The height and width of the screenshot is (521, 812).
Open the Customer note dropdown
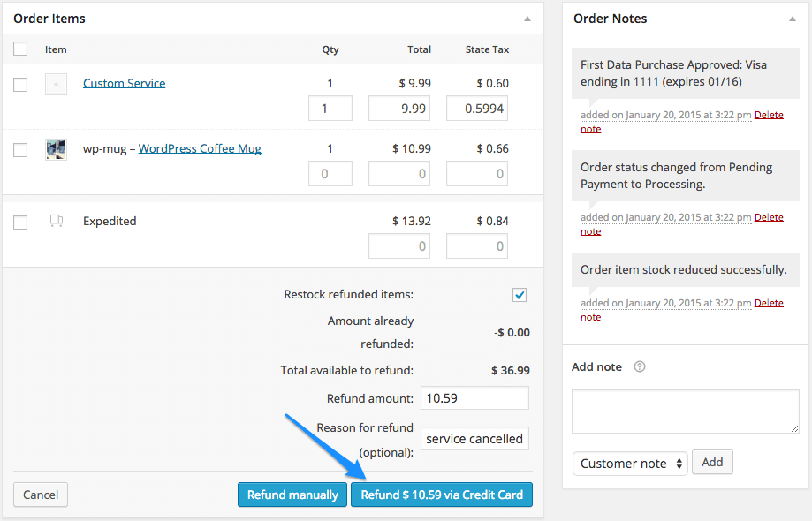[x=629, y=462]
